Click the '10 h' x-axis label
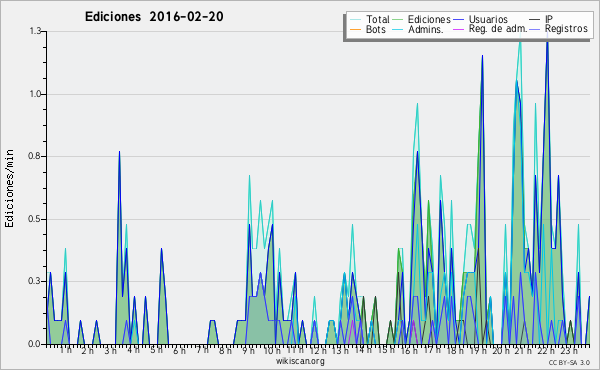The height and width of the screenshot is (370, 600). (x=272, y=351)
